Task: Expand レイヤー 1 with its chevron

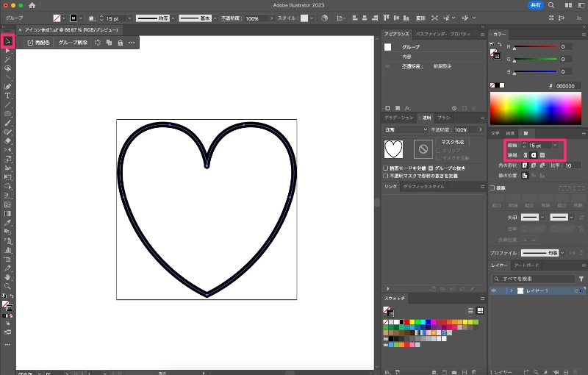Action: click(511, 290)
